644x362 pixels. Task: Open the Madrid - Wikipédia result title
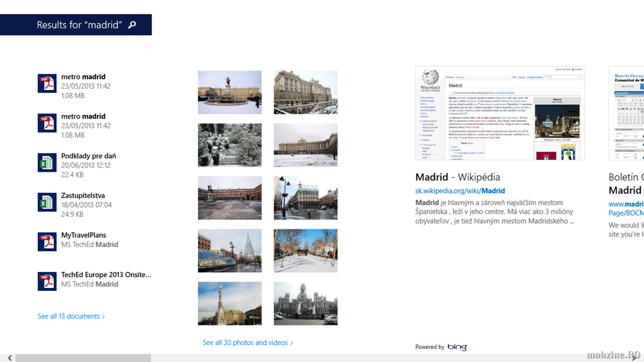[x=458, y=177]
